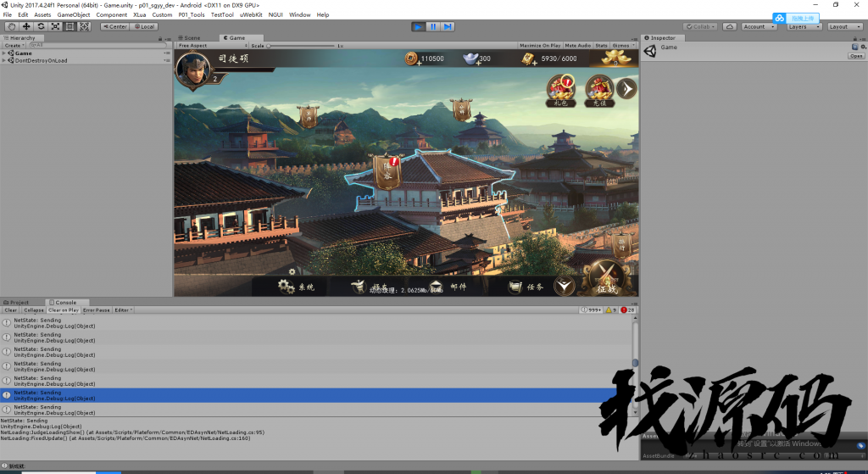Open the cloud Services panel
Image resolution: width=868 pixels, height=474 pixels.
coord(730,26)
